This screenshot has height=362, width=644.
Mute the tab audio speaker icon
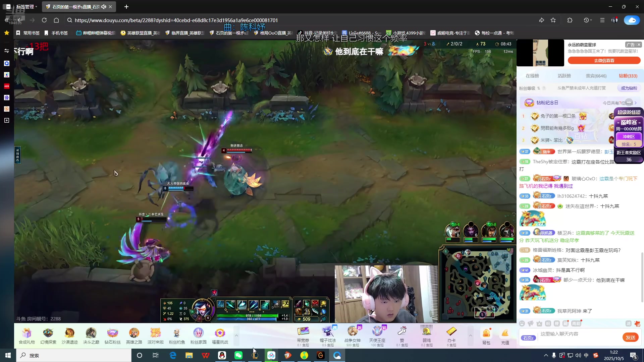(104, 7)
